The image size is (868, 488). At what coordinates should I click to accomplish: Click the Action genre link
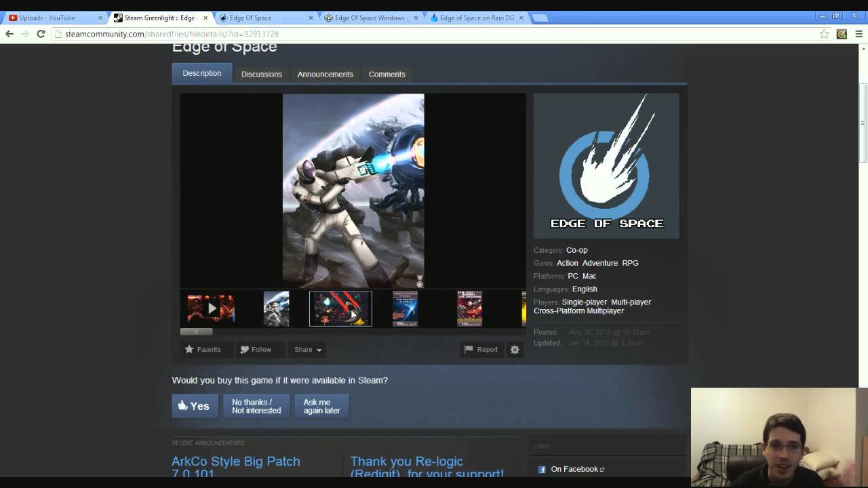(x=568, y=263)
